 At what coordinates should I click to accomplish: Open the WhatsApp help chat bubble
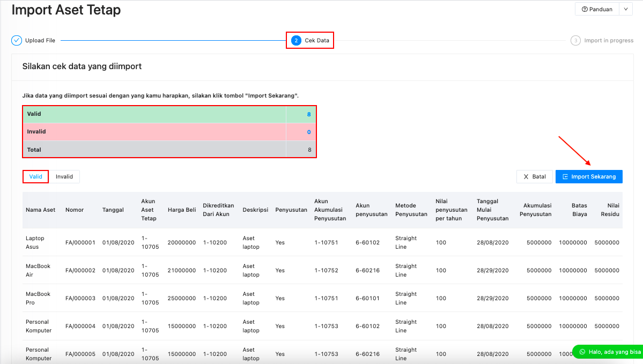[608, 352]
